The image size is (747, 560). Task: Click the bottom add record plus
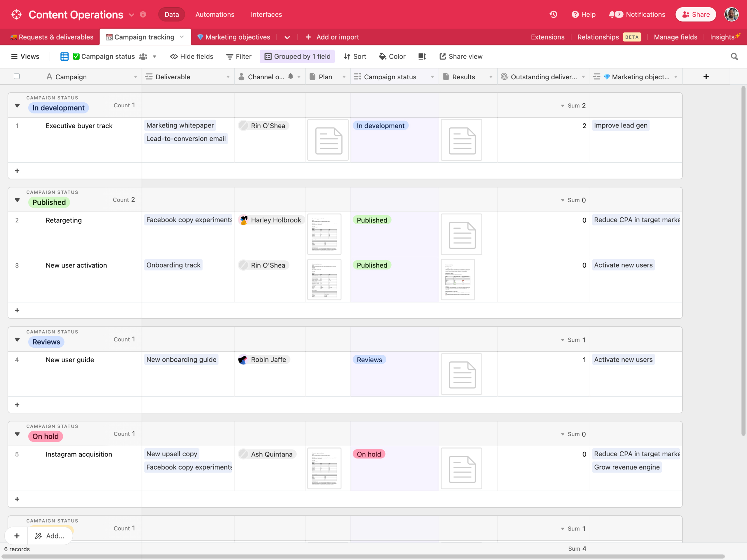pyautogui.click(x=17, y=536)
